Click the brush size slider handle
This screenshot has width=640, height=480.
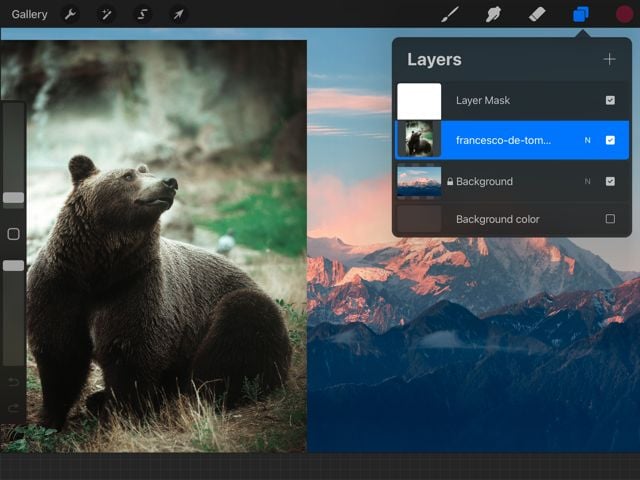tap(13, 198)
